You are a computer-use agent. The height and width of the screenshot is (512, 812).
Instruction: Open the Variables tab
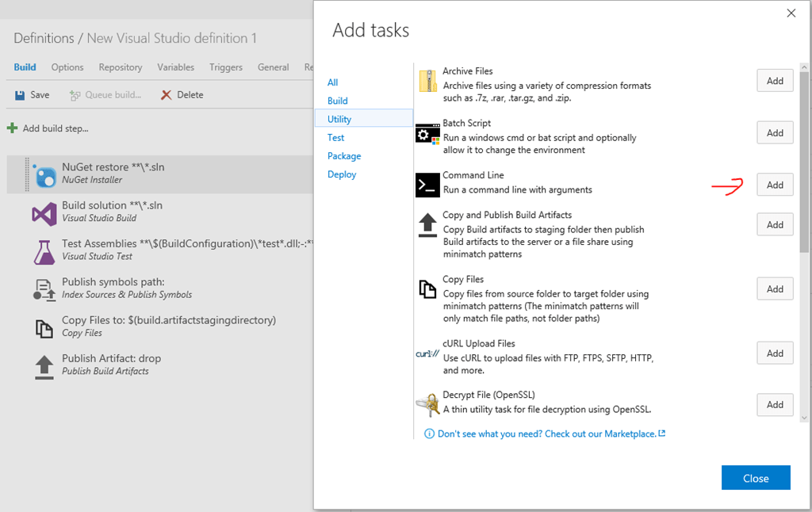[175, 67]
